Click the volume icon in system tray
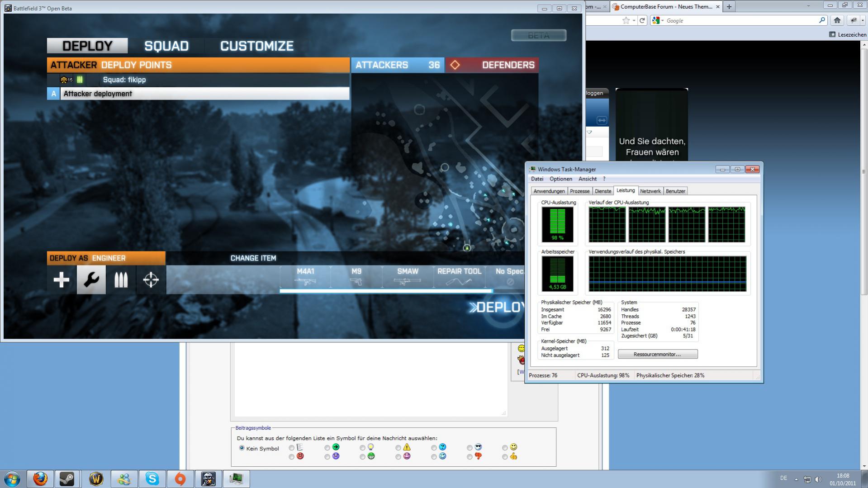The height and width of the screenshot is (488, 868). pos(818,479)
